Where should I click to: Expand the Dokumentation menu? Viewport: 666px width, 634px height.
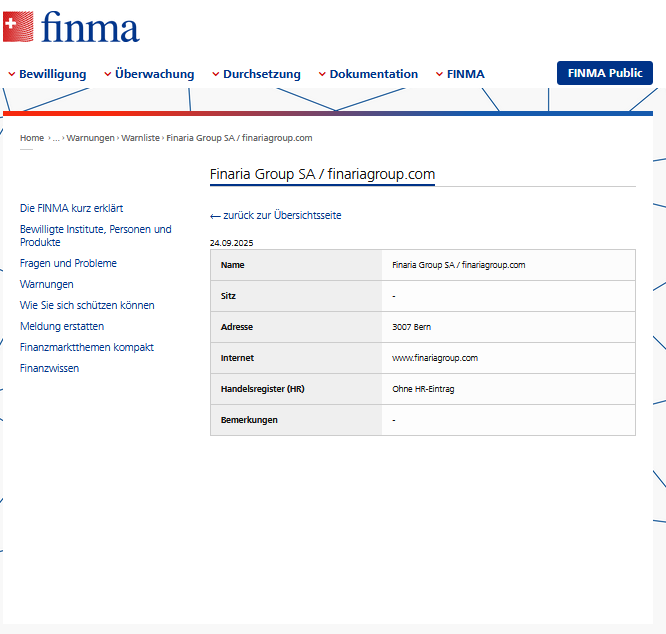pos(368,74)
